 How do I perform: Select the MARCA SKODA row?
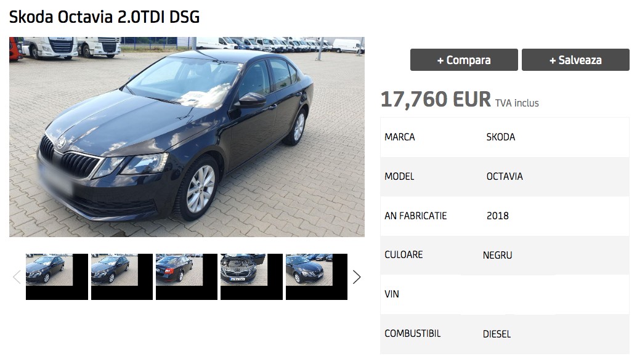coord(505,137)
